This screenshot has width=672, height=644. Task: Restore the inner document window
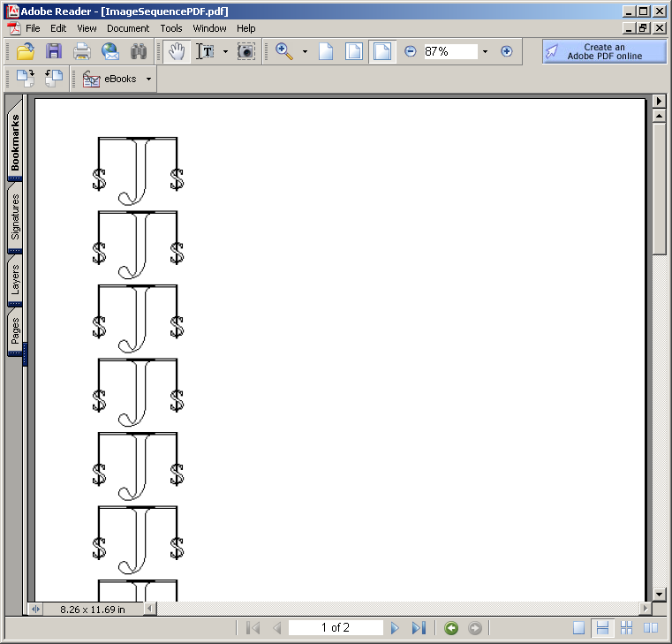click(x=643, y=28)
